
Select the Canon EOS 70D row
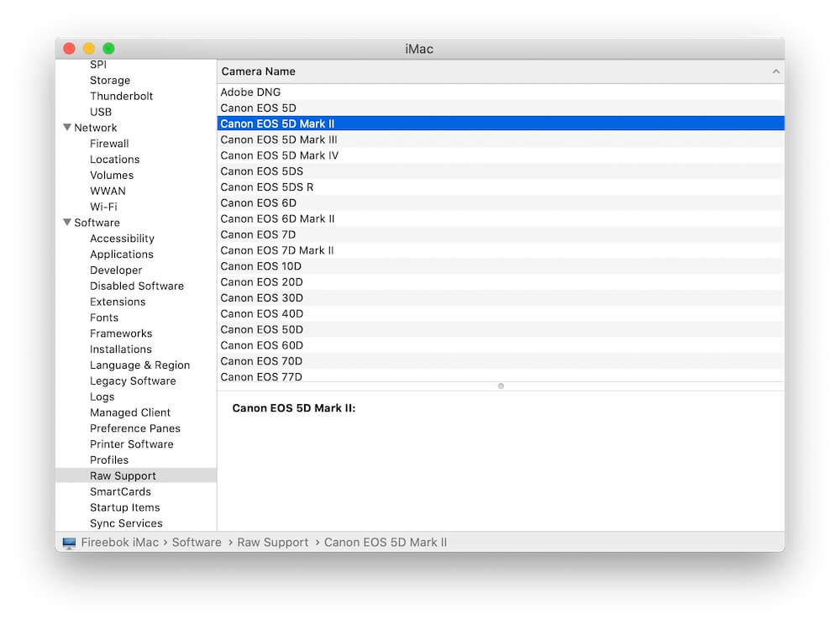point(501,361)
